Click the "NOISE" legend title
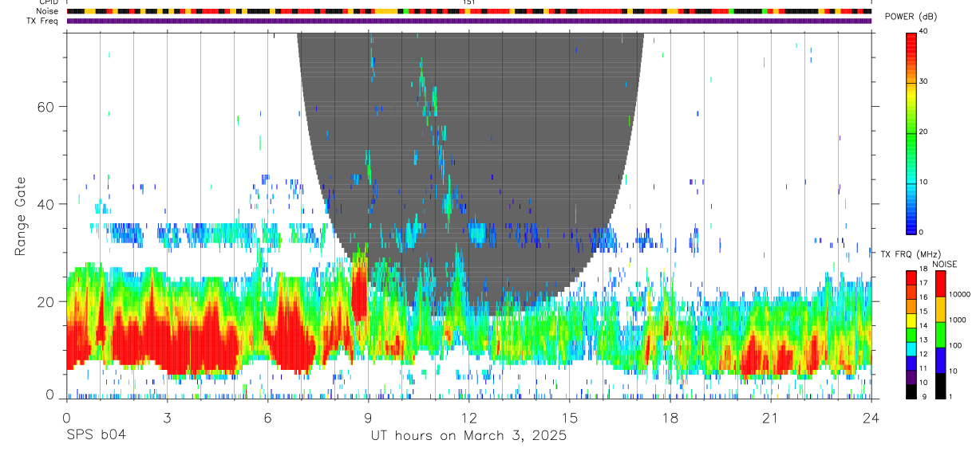Screen dimensions: 980x452 945,264
